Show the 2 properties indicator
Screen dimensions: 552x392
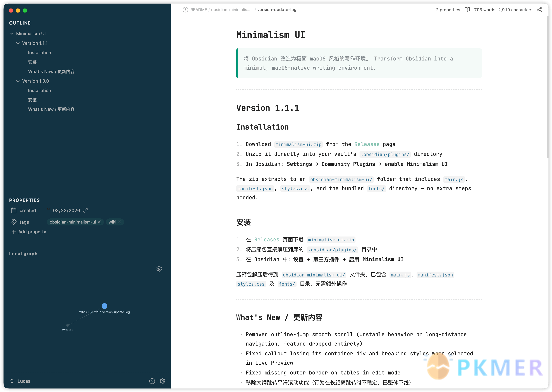click(x=448, y=10)
